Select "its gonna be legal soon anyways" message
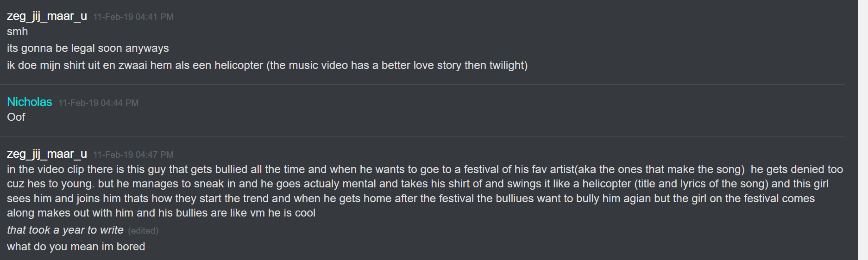The image size is (868, 260). (x=88, y=48)
